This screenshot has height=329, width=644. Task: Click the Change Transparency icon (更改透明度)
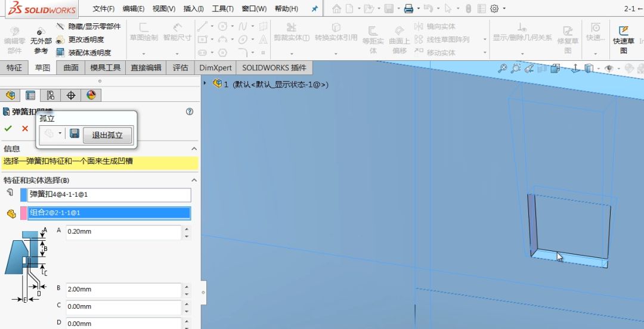pos(60,40)
